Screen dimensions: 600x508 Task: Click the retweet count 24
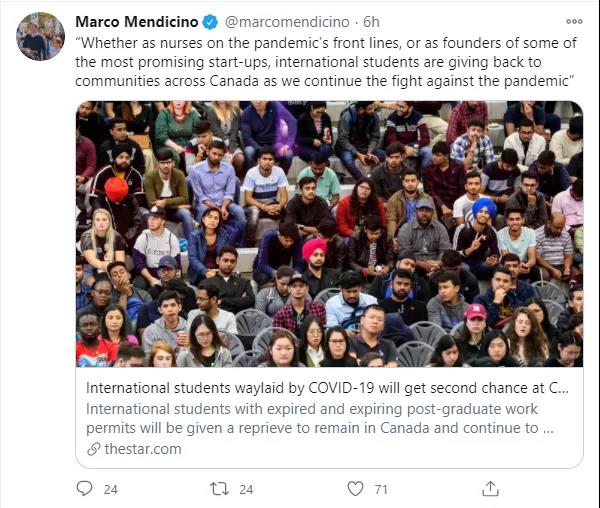pos(246,490)
